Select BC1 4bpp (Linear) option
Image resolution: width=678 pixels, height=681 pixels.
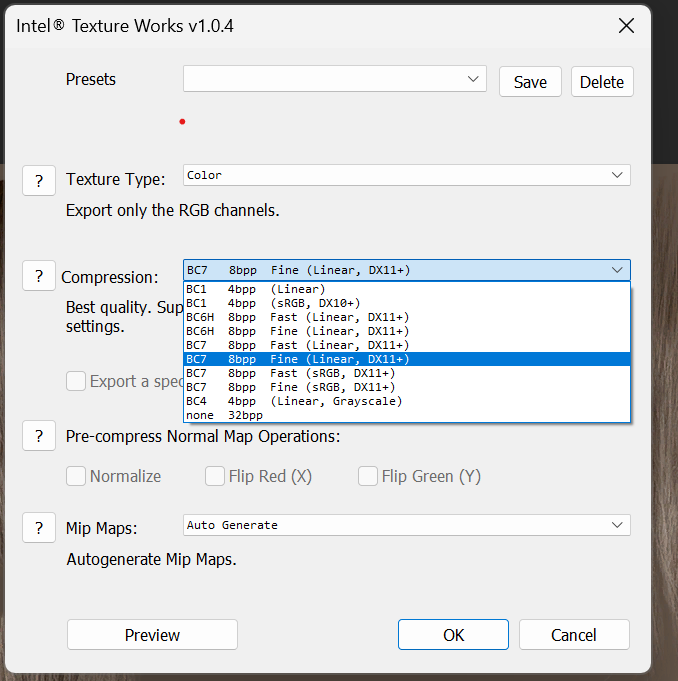pyautogui.click(x=407, y=289)
